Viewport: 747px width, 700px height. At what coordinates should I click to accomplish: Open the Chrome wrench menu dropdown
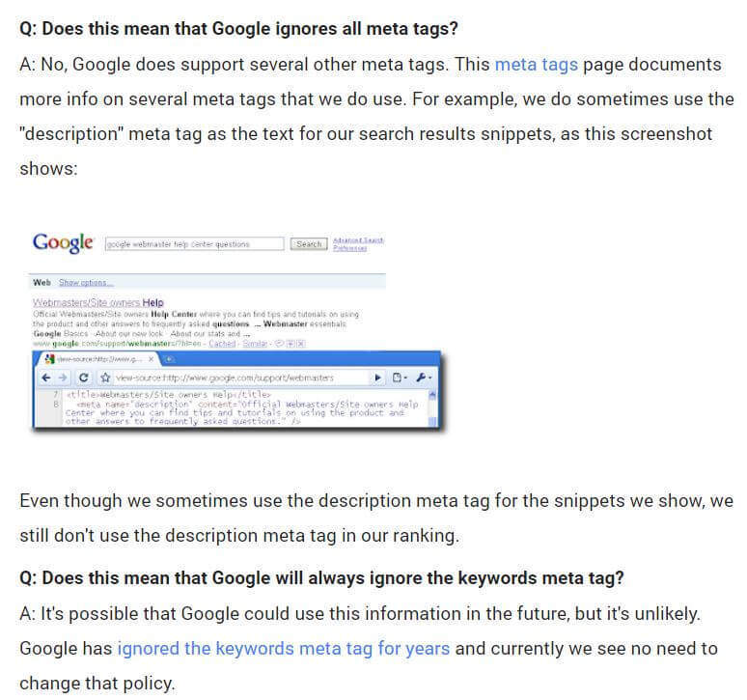pos(424,378)
